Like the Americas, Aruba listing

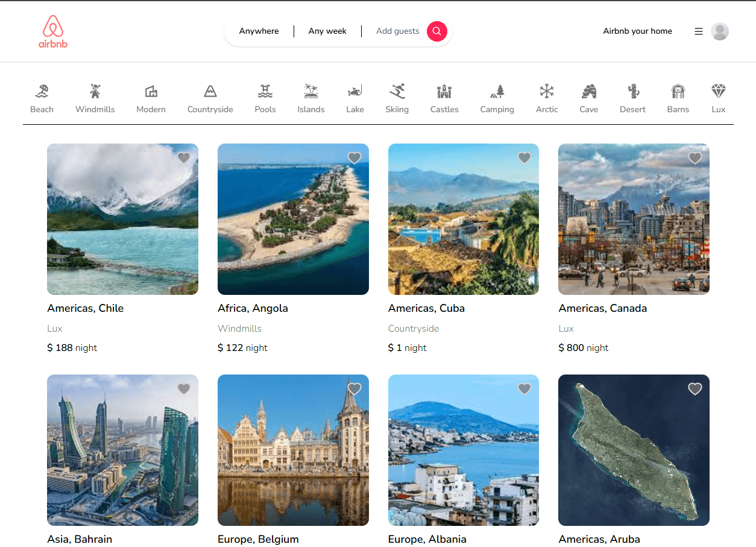695,389
